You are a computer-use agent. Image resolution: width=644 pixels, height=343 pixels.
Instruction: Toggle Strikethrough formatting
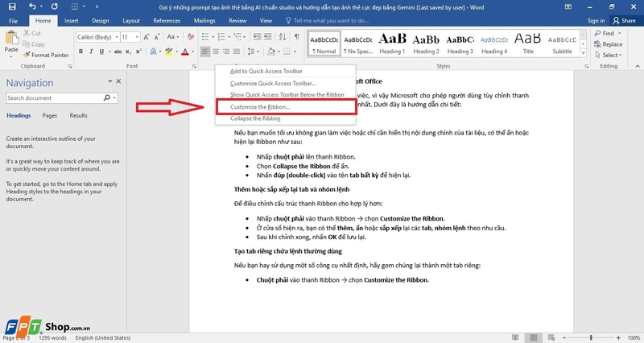118,52
